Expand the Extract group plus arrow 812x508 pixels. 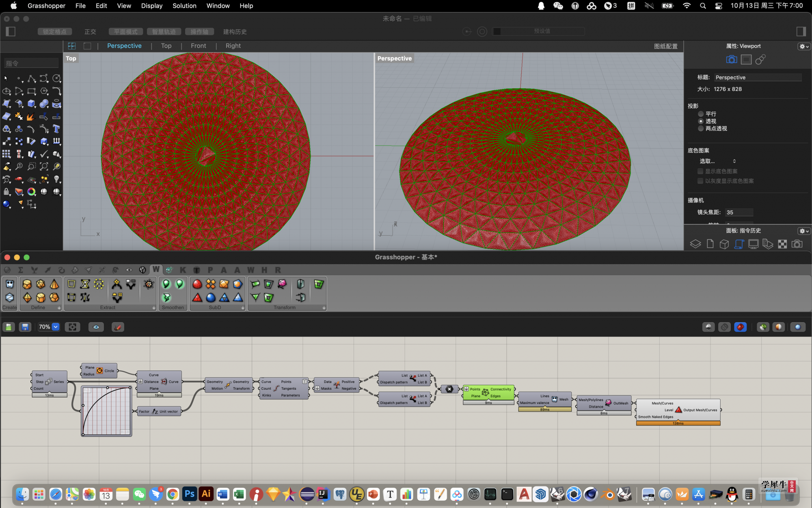tap(154, 308)
